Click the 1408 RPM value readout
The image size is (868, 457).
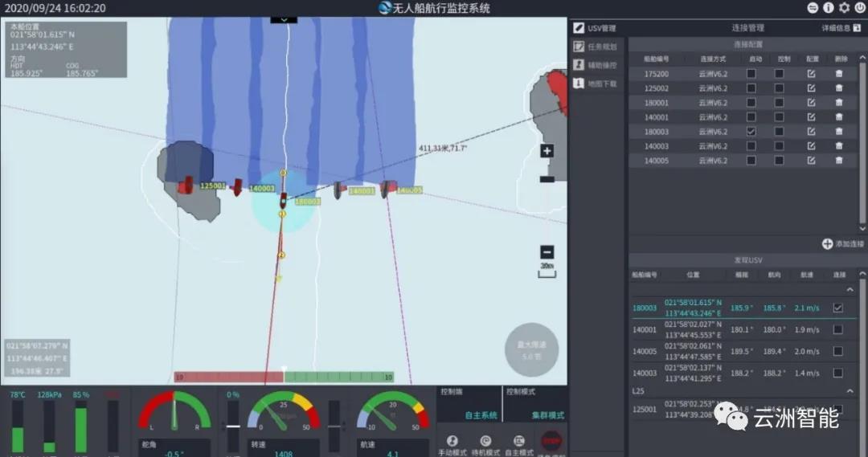(284, 454)
